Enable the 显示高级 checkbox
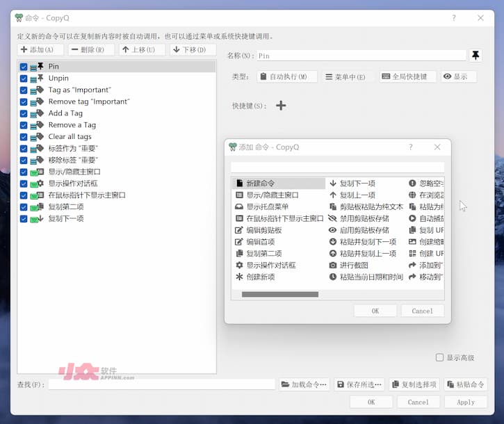 [x=439, y=357]
